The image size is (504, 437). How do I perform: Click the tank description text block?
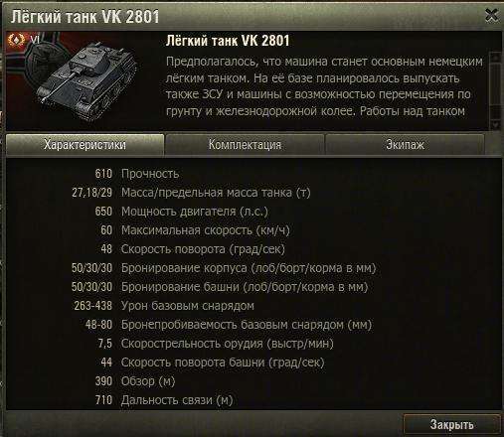[324, 86]
